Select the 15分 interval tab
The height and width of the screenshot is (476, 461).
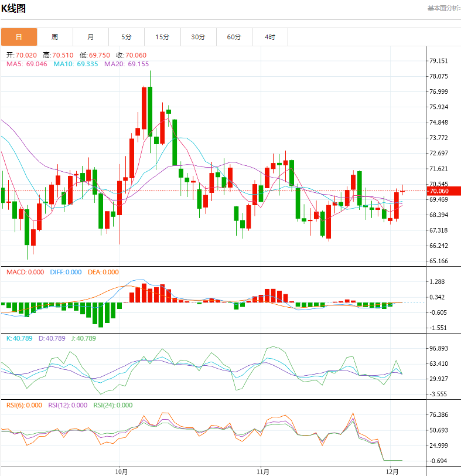click(x=162, y=37)
